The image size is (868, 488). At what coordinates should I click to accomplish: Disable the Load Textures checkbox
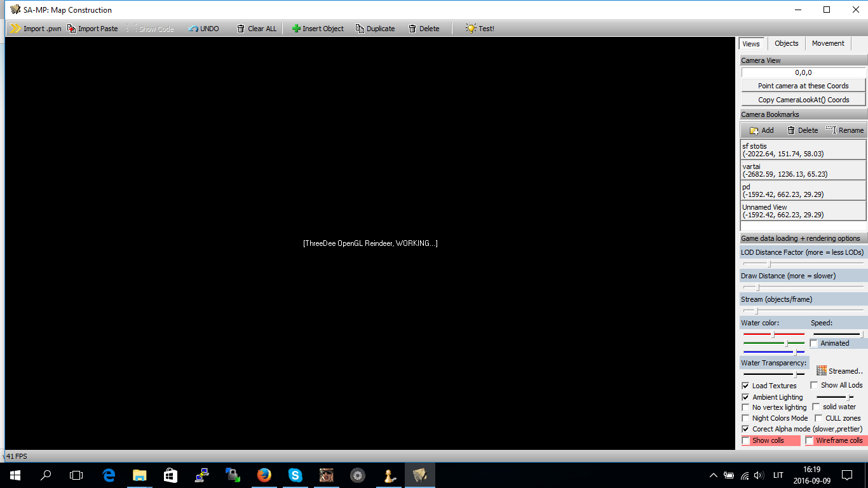pyautogui.click(x=746, y=386)
